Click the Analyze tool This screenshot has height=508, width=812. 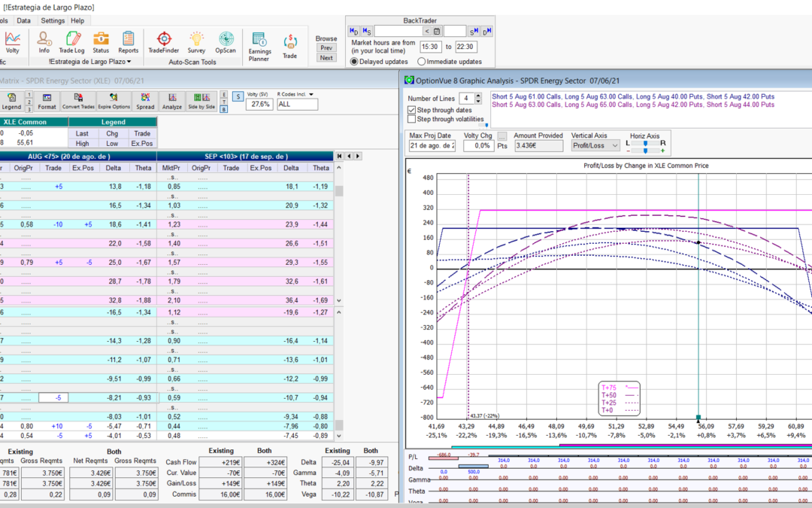[x=172, y=101]
